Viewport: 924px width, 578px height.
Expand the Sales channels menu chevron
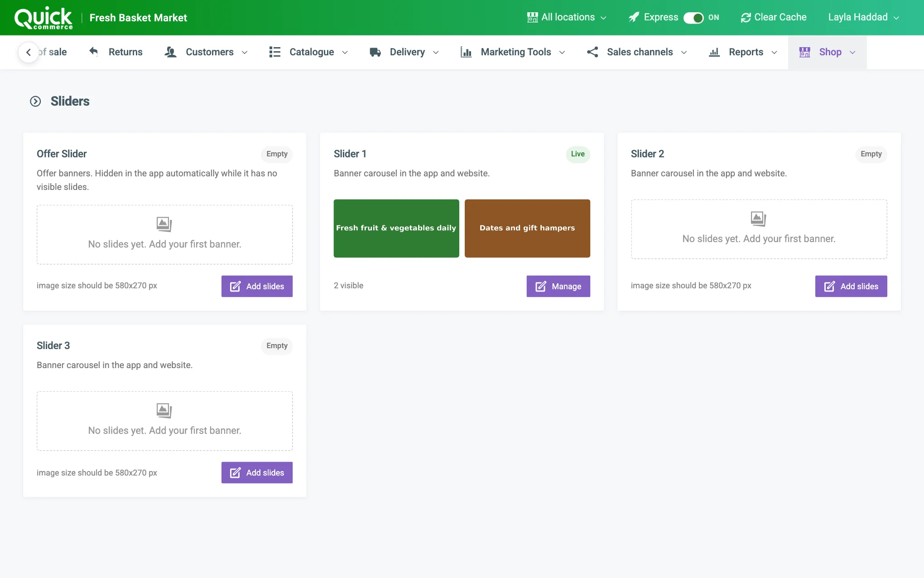tap(684, 53)
